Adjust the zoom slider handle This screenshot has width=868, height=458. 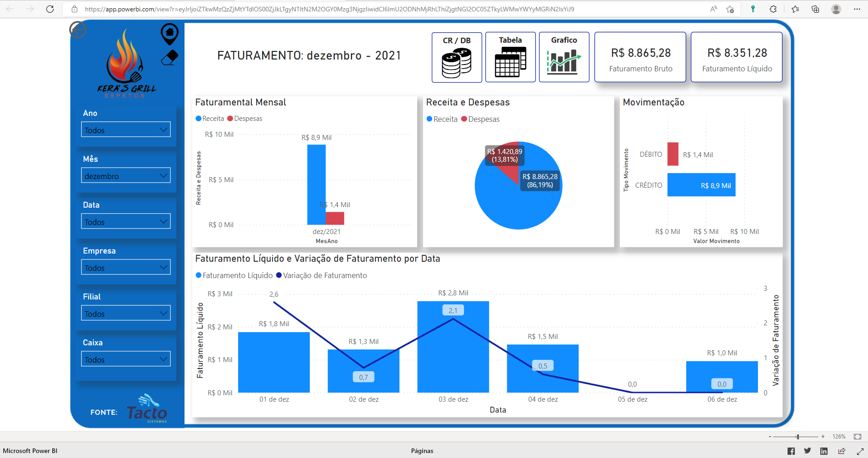(x=798, y=437)
